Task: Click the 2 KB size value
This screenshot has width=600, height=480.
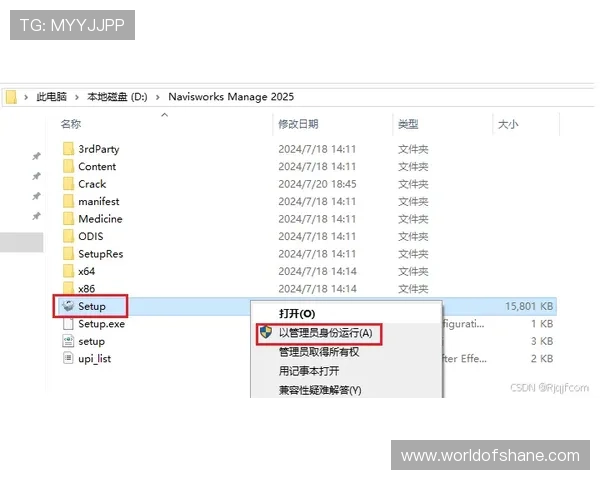Action: pyautogui.click(x=542, y=359)
